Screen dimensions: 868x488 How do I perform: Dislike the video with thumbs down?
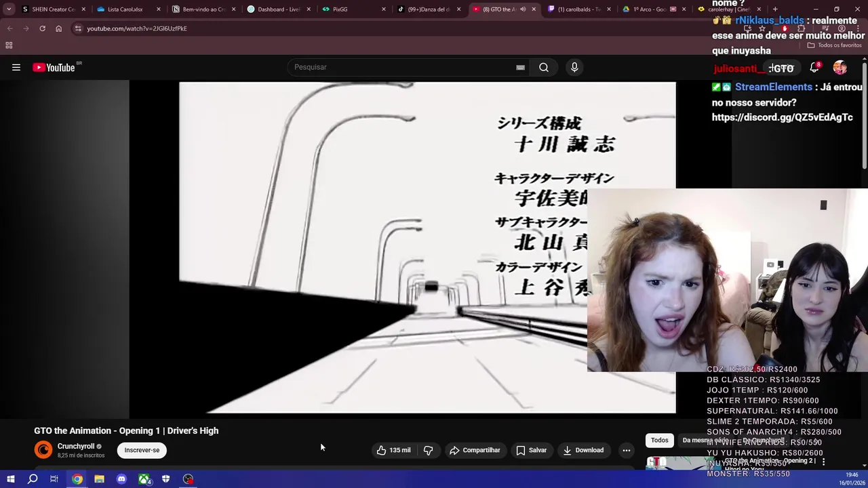(429, 450)
